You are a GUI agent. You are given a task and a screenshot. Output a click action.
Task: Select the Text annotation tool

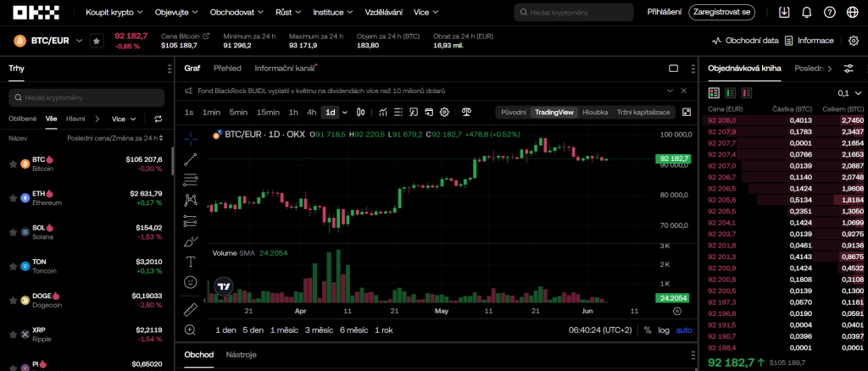[x=191, y=262]
